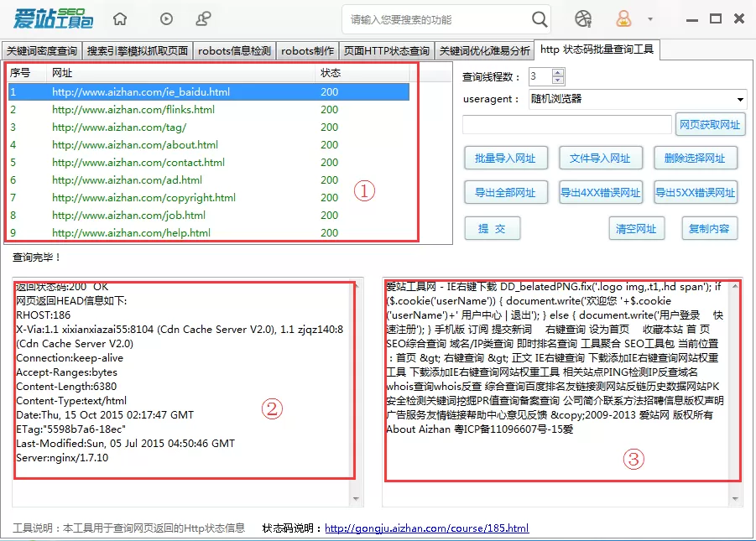Viewport: 756px width, 541px height.
Task: Select row with ad.html URL
Action: point(209,179)
